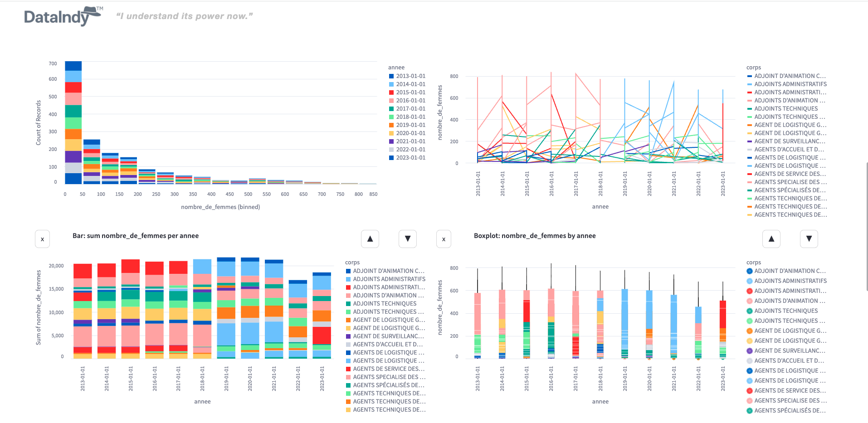
Task: Toggle ADJOINTS ADMINISTRATIFS in boxplot legend
Action: [790, 281]
